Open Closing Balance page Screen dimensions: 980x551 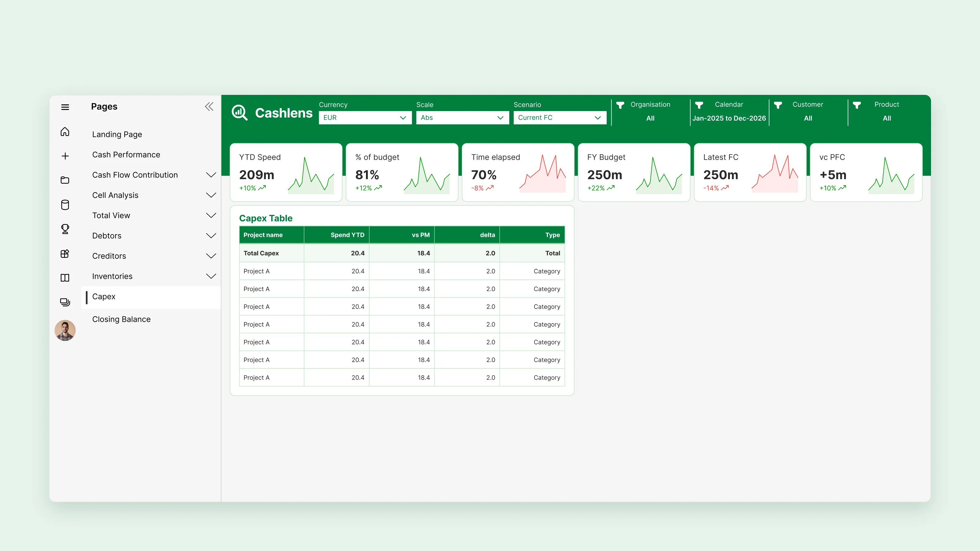pyautogui.click(x=121, y=319)
